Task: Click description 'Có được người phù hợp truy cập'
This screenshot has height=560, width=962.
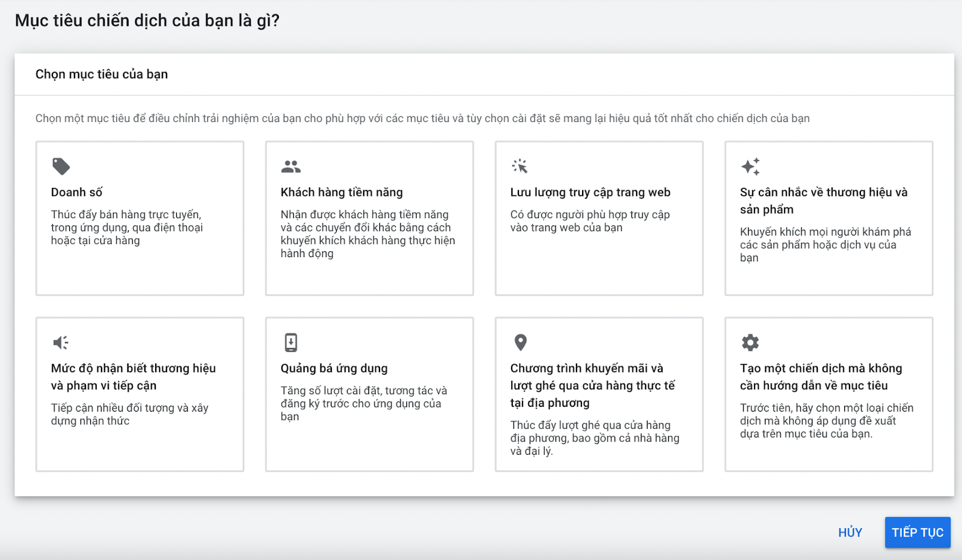Action: click(x=590, y=221)
